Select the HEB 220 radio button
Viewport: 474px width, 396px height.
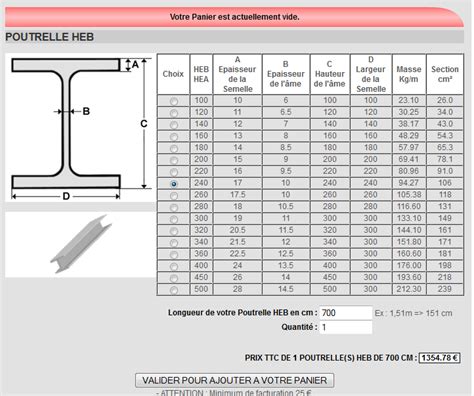(174, 172)
